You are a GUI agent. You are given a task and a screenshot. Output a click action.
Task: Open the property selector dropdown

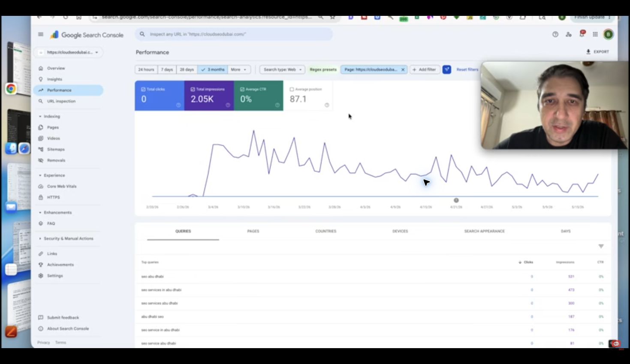coord(69,52)
